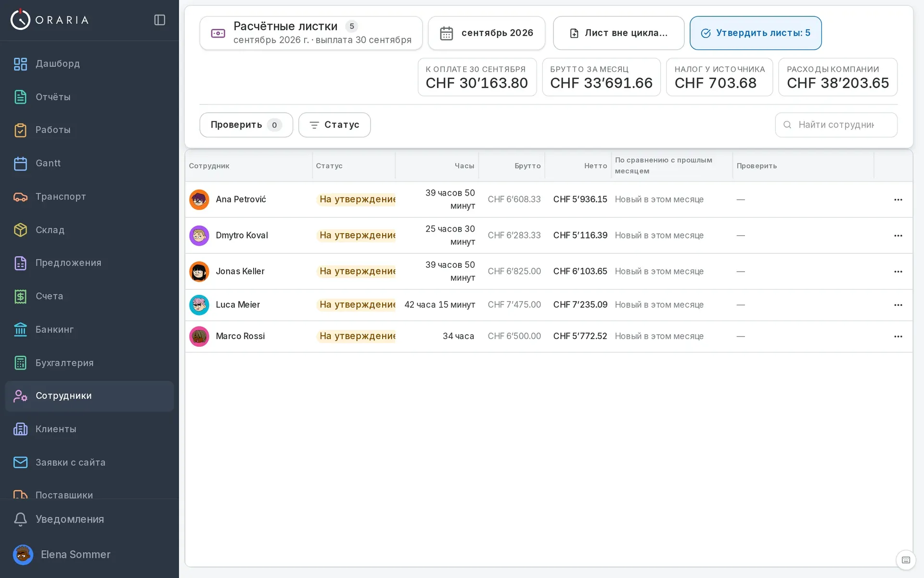Focus the Найти сотрудника search field
Image resolution: width=924 pixels, height=578 pixels.
click(x=836, y=125)
